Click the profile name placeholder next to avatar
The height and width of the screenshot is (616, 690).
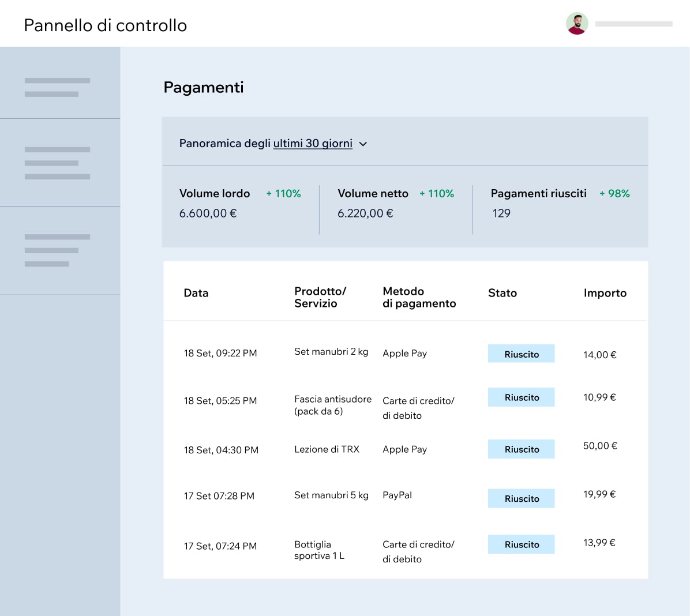(x=633, y=24)
